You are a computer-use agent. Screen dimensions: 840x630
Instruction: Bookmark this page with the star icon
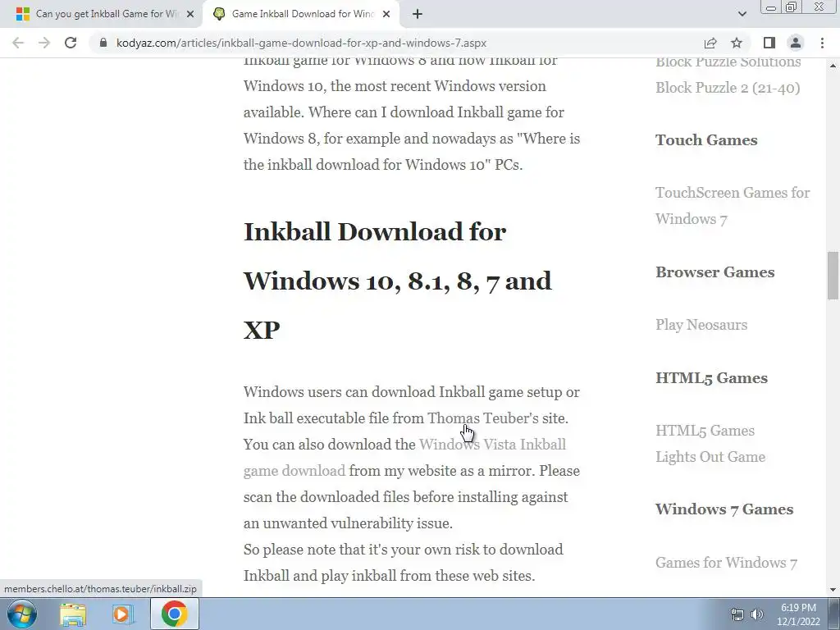(x=737, y=43)
